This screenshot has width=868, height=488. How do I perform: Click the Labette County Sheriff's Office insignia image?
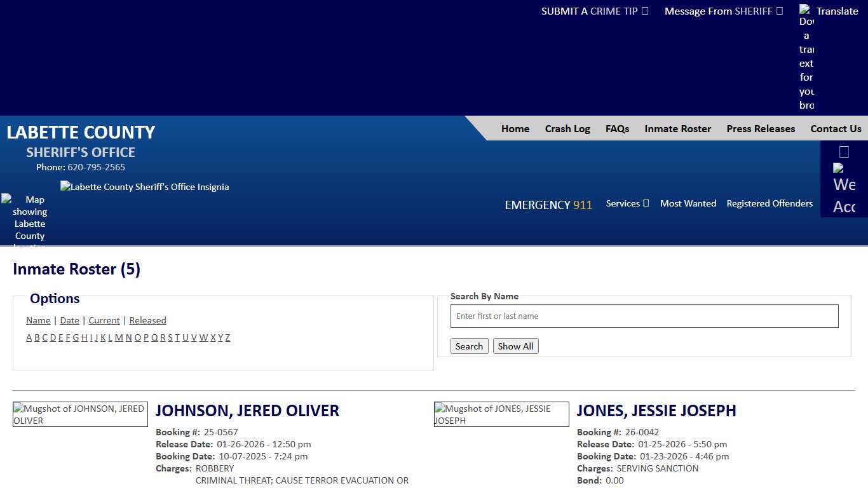click(144, 187)
